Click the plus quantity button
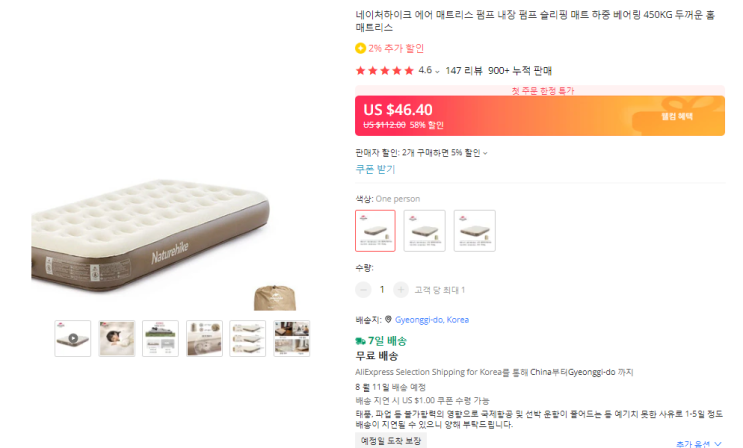Viewport: 743px width, 448px height. pos(401,290)
